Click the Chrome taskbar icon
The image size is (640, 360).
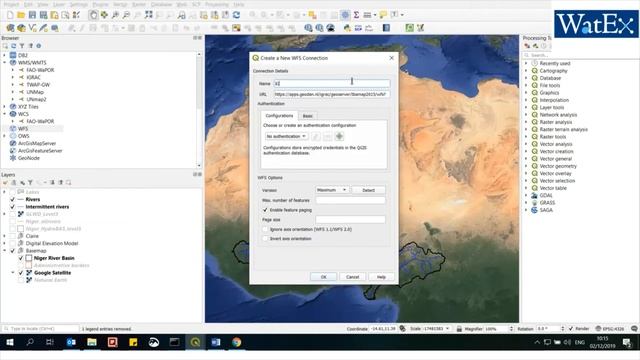[236, 342]
